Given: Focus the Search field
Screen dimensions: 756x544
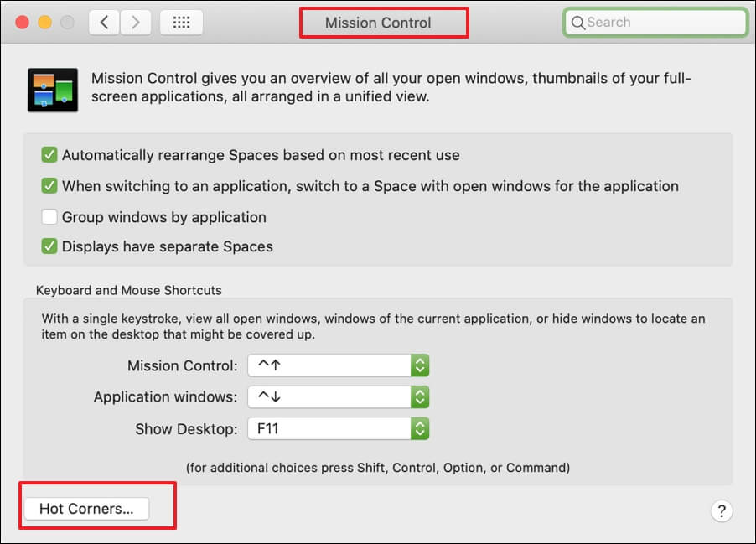Looking at the screenshot, I should (655, 22).
